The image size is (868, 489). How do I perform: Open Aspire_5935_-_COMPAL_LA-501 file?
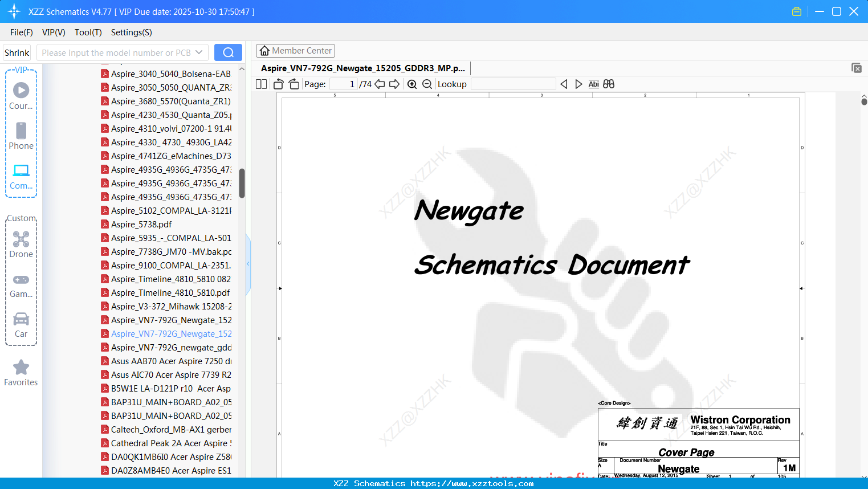(166, 238)
